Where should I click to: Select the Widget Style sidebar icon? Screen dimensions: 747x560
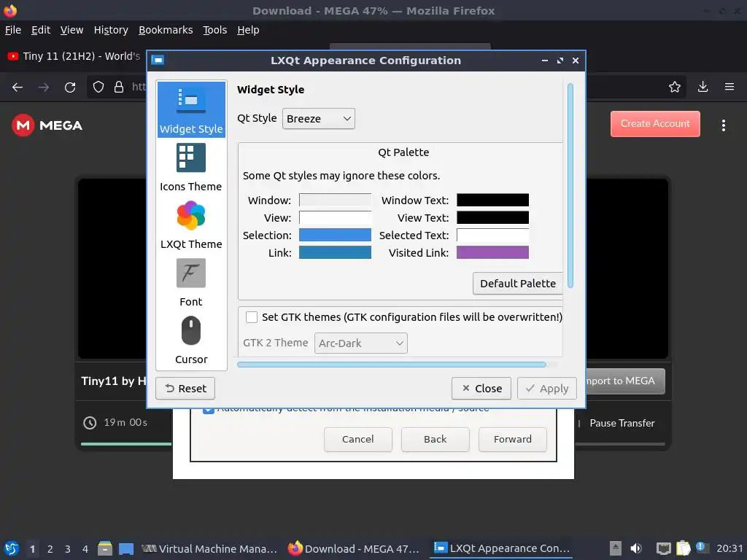coord(191,109)
